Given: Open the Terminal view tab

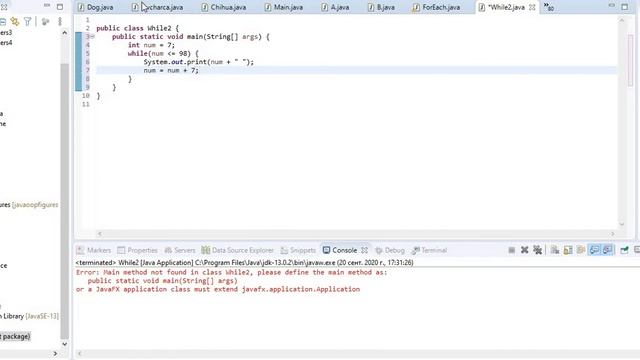Looking at the screenshot, I should point(429,250).
